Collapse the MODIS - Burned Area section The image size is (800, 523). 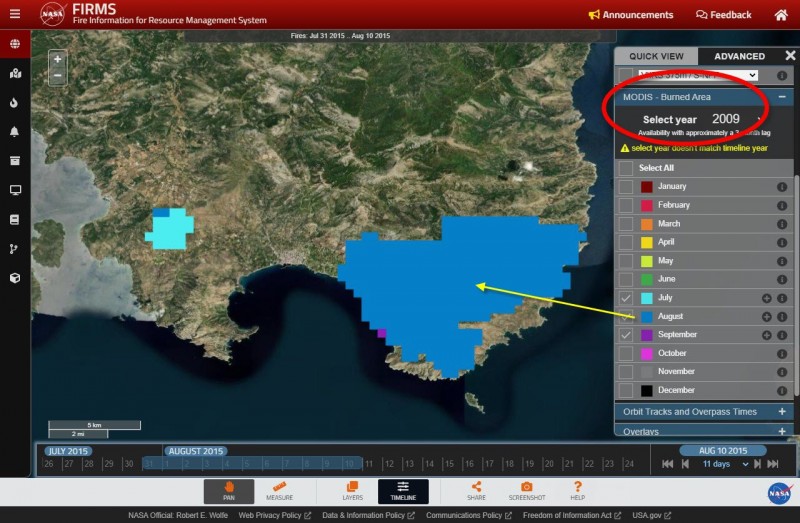tap(782, 97)
